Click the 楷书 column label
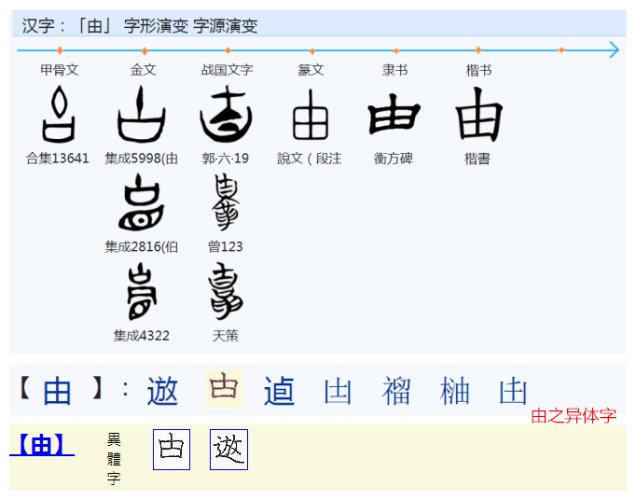This screenshot has width=636, height=500. tap(479, 70)
